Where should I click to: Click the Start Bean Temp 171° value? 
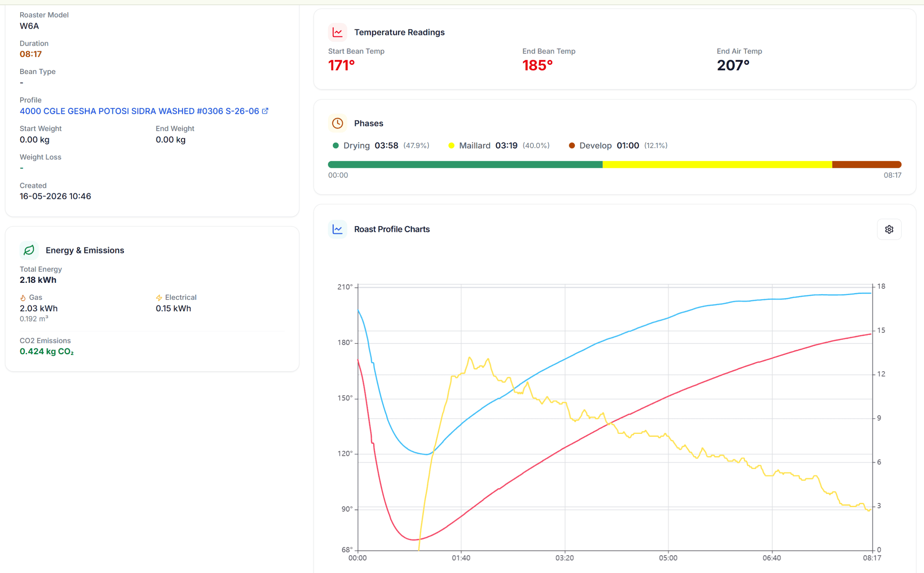tap(341, 66)
